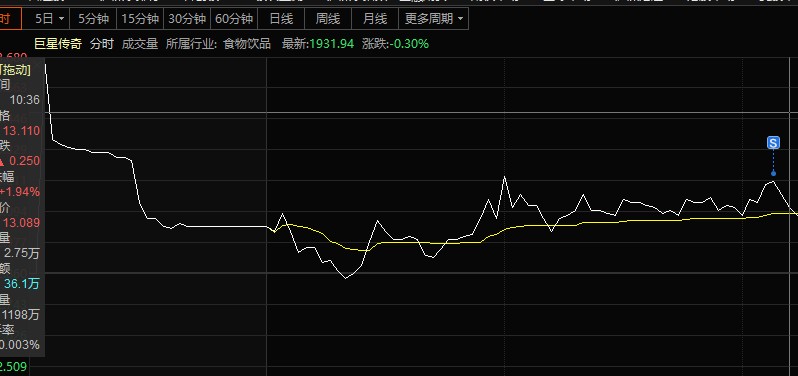Screen dimensions: 798x376
Task: Click the 分时 label next to 巨星传奇
Action: click(102, 44)
